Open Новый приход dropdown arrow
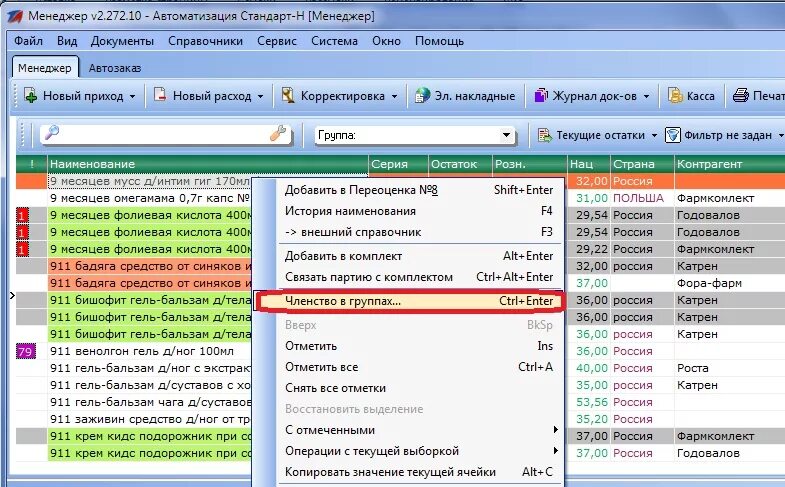Viewport: 785px width, 487px height. (x=132, y=96)
